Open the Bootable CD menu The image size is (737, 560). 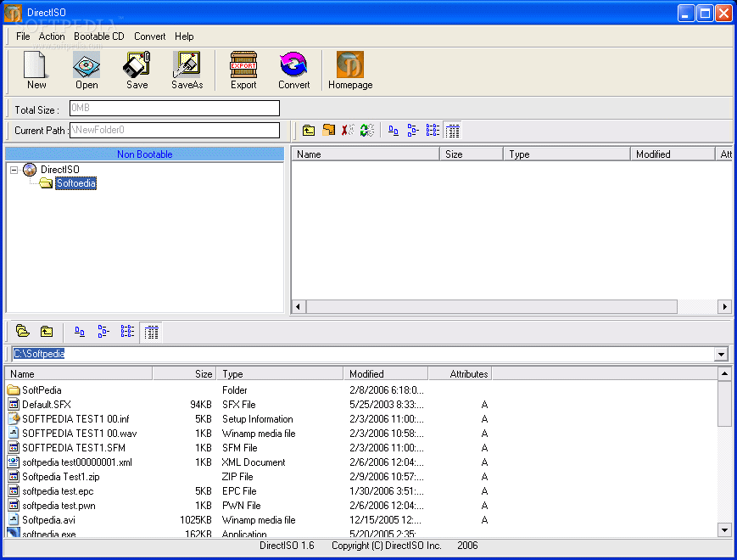[98, 36]
